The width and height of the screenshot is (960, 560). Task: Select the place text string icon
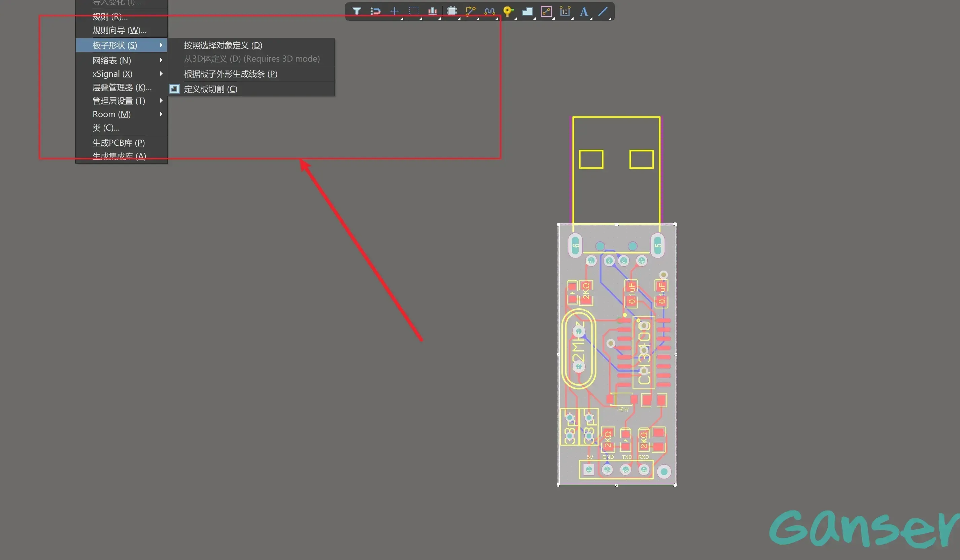(x=584, y=11)
